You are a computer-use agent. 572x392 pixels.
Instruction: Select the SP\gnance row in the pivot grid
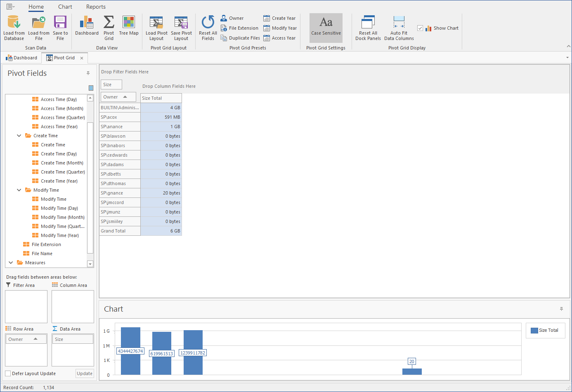point(120,192)
